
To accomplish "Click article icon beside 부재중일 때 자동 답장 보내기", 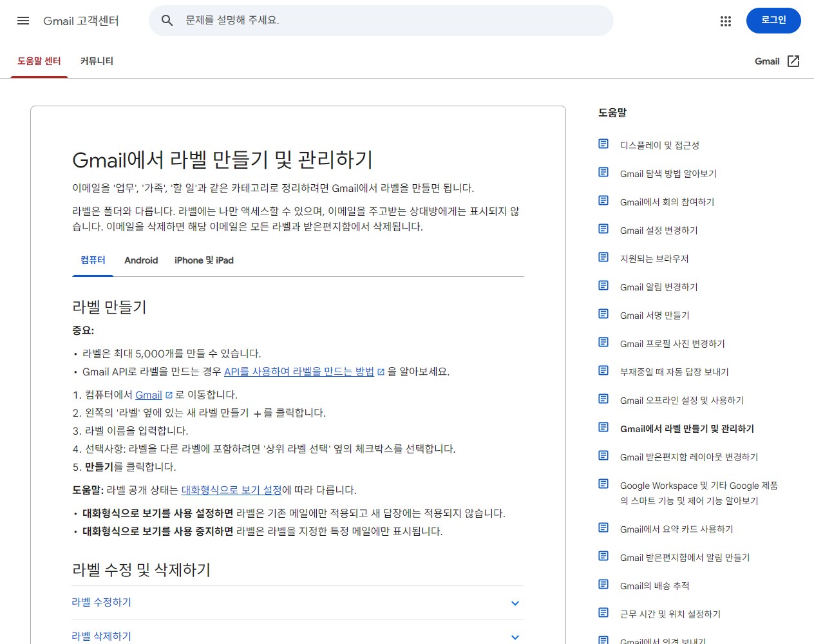I will point(603,370).
